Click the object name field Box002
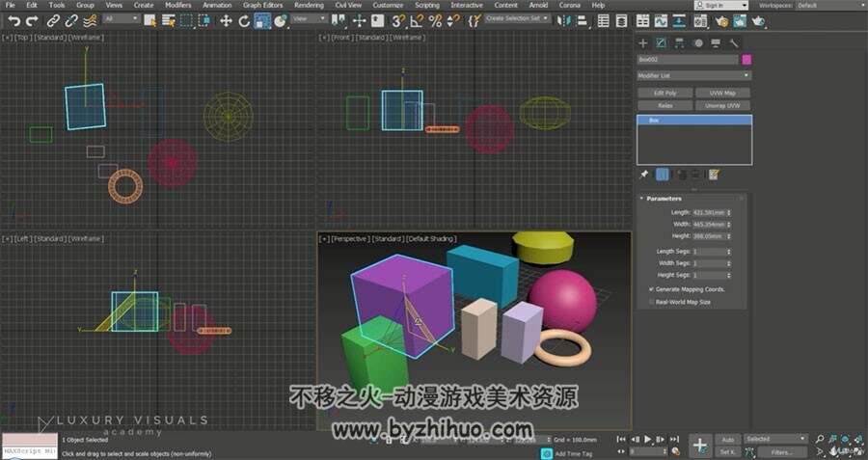This screenshot has width=868, height=460. click(x=688, y=60)
